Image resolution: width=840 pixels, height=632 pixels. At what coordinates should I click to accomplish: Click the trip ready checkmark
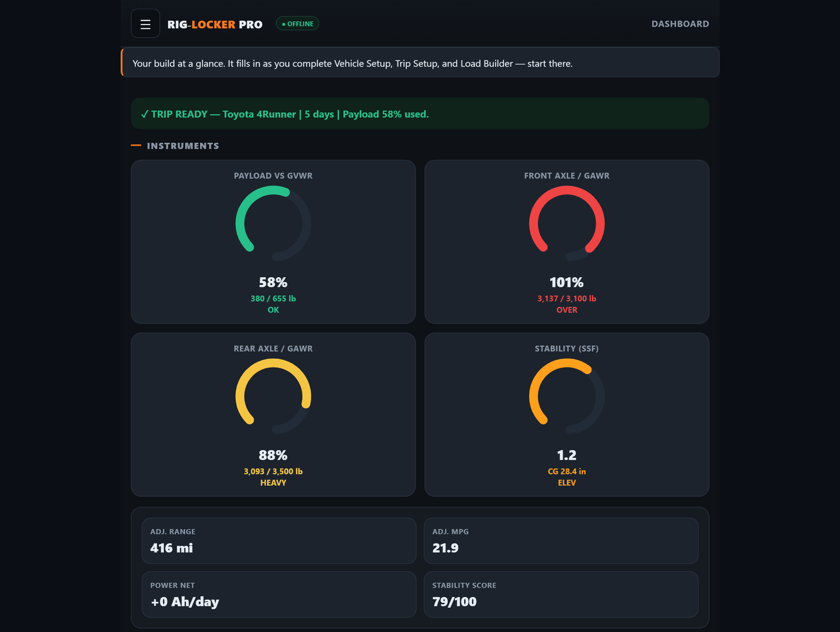144,114
